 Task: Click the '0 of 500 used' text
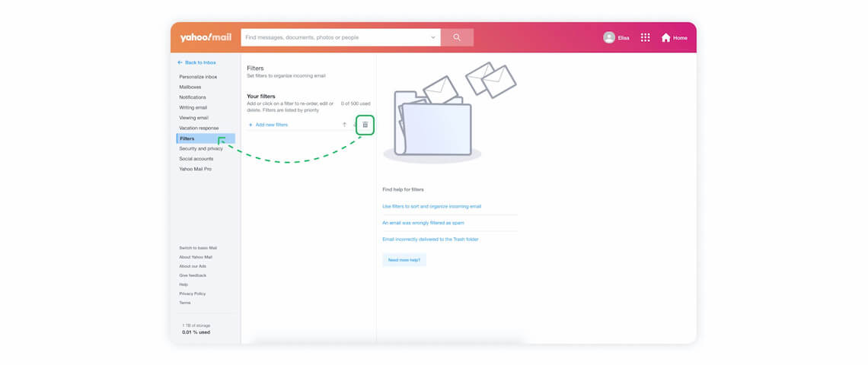(356, 103)
